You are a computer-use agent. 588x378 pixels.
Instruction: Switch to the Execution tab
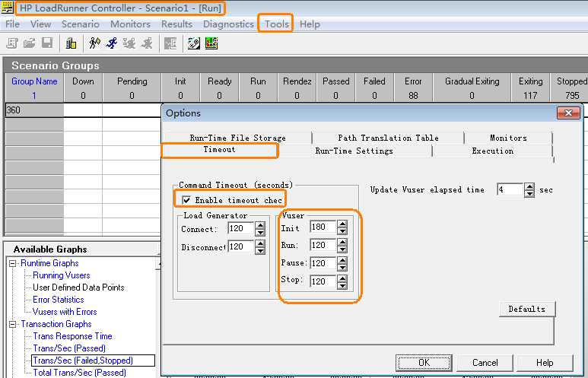click(x=492, y=151)
